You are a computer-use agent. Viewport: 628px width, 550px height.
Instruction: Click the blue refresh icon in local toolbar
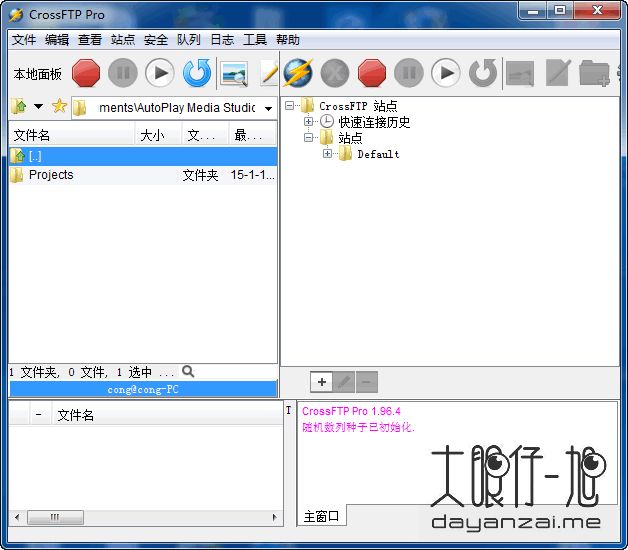[197, 73]
